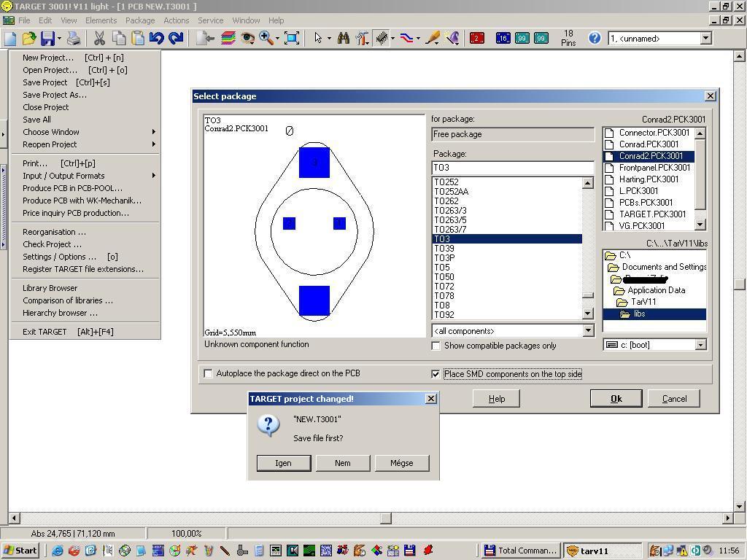Click the wizard hat autorouter icon
The height and width of the screenshot is (560, 747).
(x=452, y=38)
